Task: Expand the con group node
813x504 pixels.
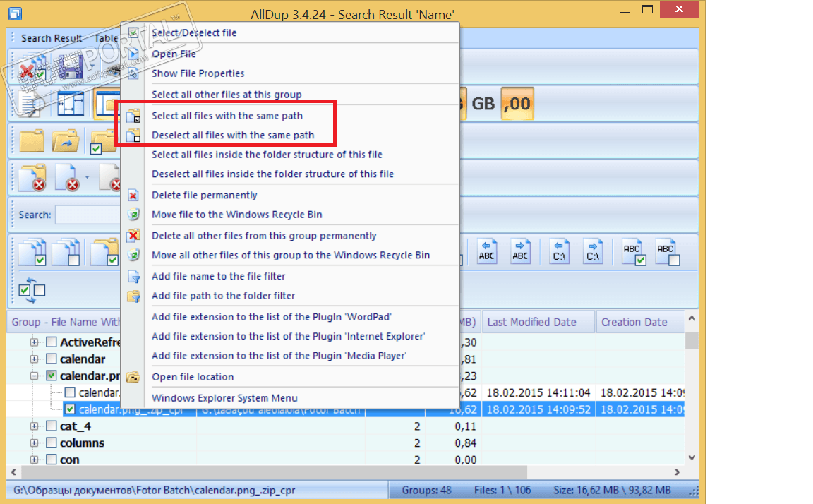Action: (34, 460)
